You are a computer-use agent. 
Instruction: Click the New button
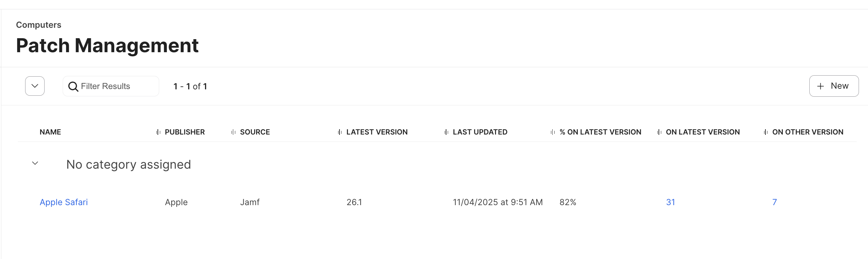(833, 86)
